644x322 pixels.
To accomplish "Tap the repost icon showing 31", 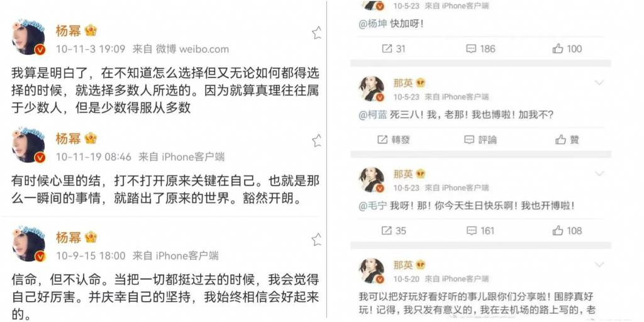I will 394,49.
